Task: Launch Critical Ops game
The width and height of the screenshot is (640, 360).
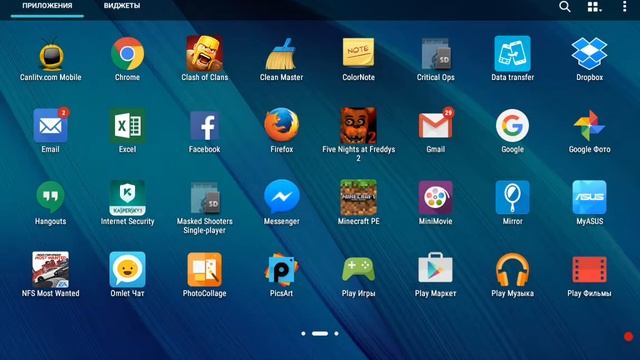Action: click(x=436, y=53)
